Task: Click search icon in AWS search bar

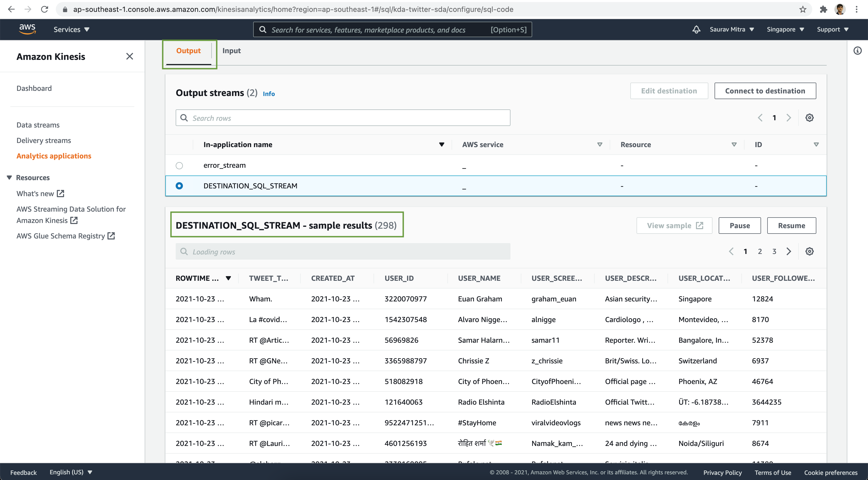Action: point(263,30)
